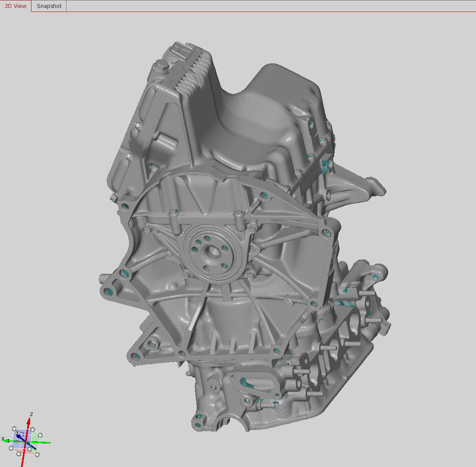The height and width of the screenshot is (467, 476).
Task: Click the dark blue Y axis arrow of the gizmo
Action: pos(20,437)
